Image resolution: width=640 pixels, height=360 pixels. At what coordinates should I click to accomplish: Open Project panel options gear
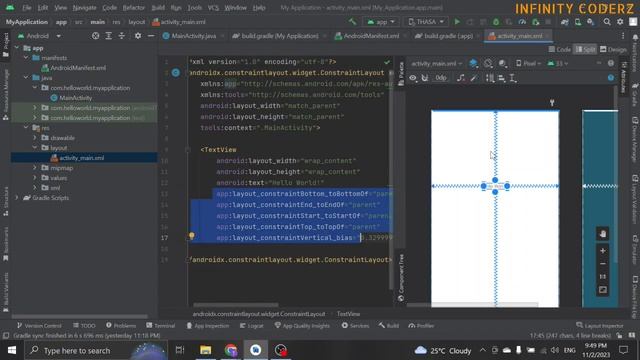coord(138,36)
